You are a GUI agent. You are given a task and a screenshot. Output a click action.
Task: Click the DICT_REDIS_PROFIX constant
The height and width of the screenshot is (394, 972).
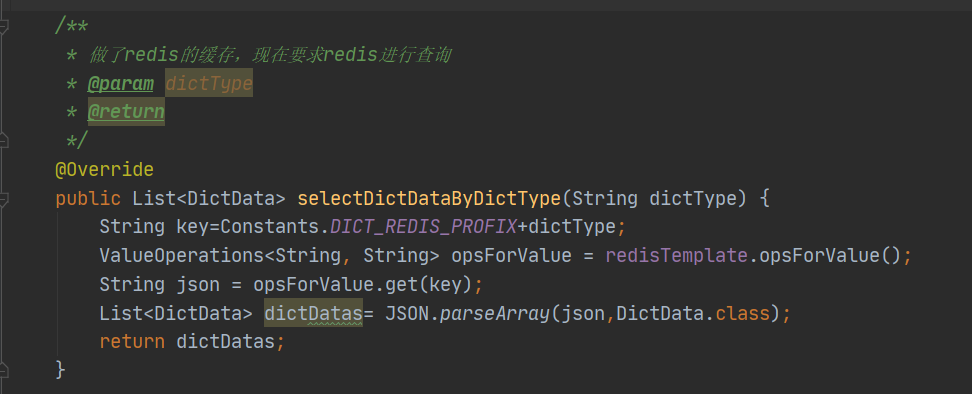[423, 227]
